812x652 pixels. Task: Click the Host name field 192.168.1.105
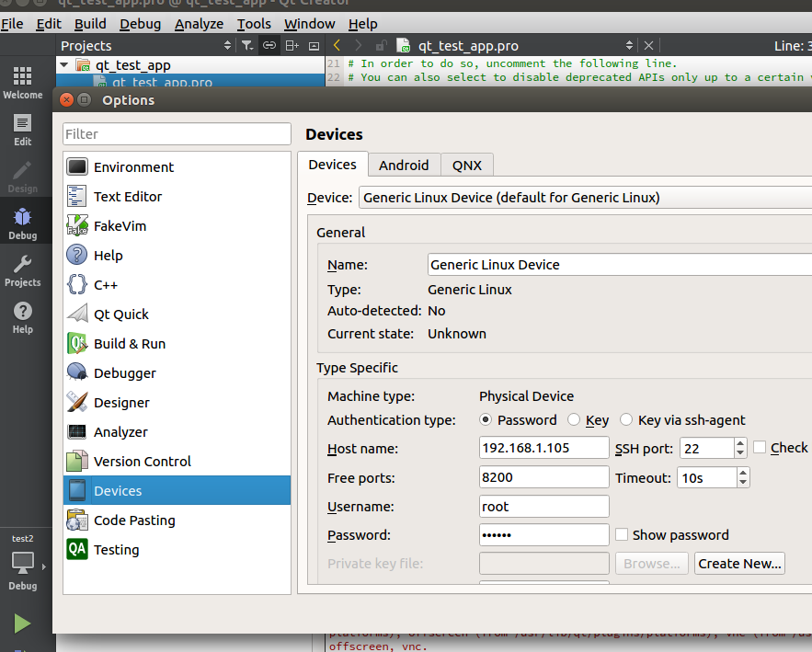click(543, 448)
